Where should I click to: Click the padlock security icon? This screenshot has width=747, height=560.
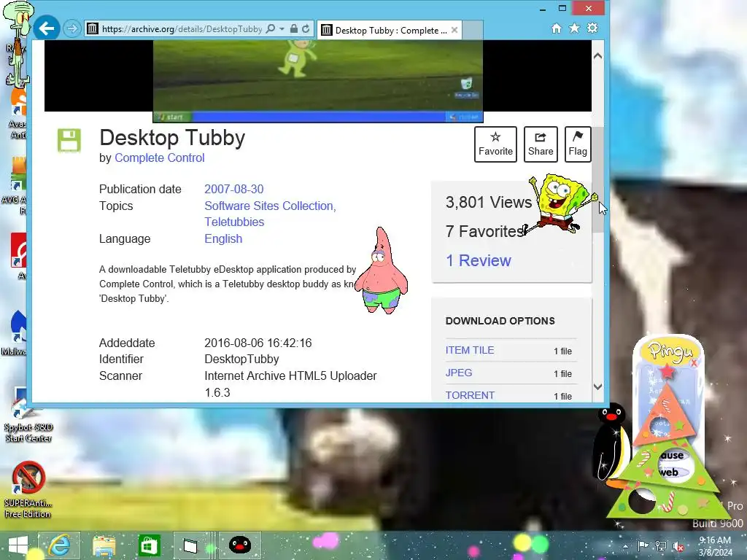click(294, 29)
